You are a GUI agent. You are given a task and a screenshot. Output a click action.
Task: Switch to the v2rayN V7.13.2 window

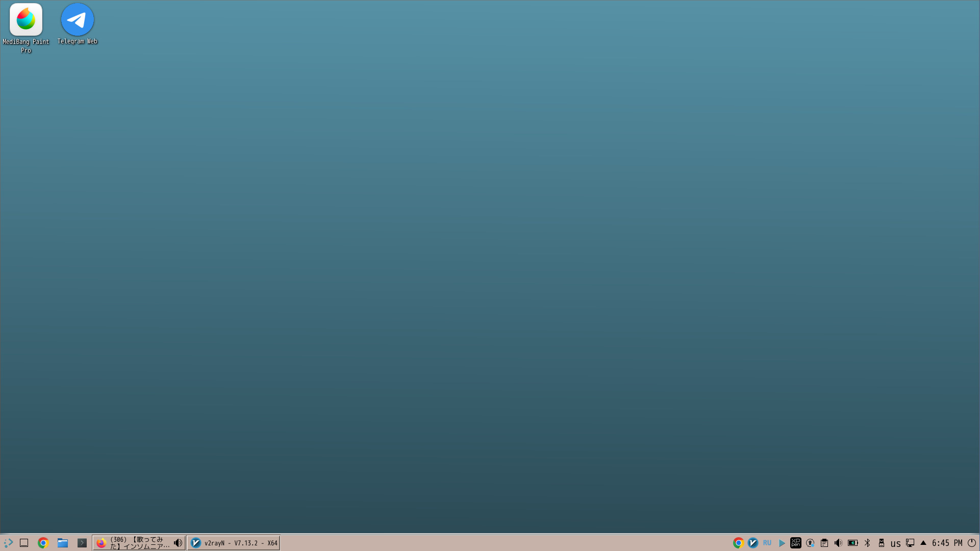tap(234, 543)
